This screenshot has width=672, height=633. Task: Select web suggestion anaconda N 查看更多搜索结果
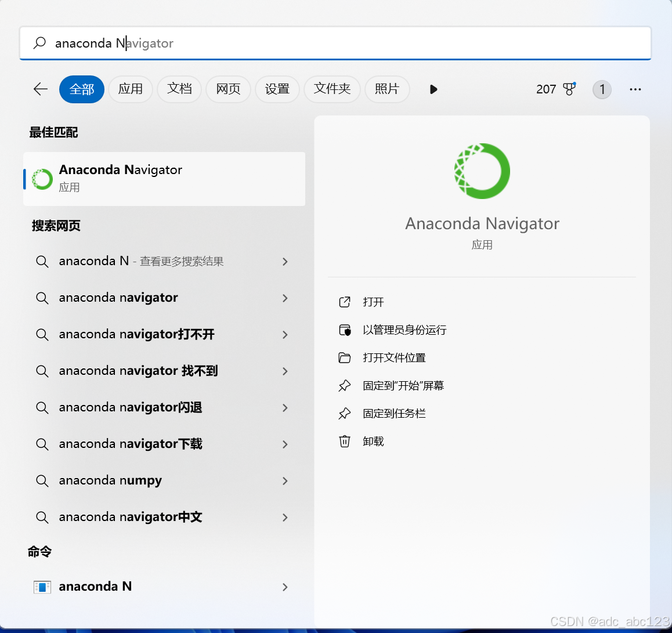(x=164, y=261)
